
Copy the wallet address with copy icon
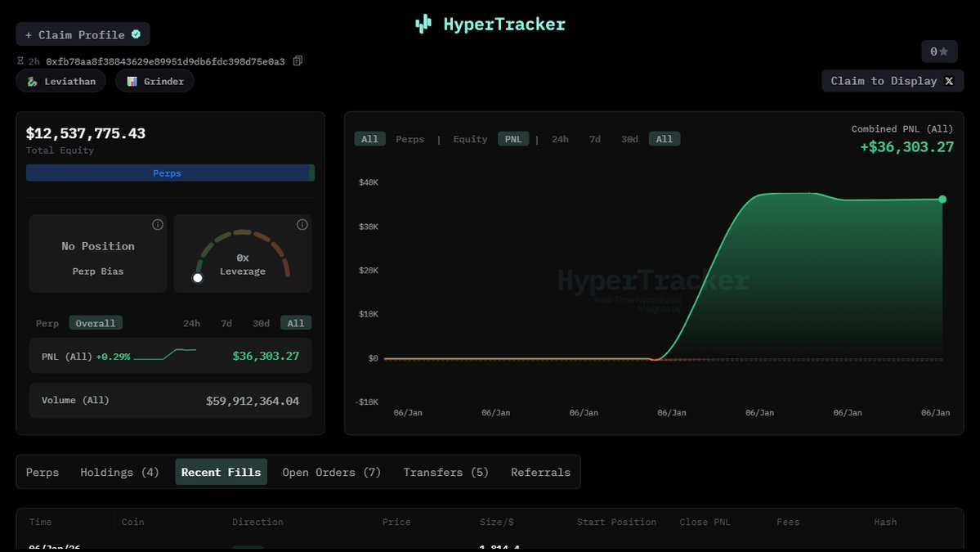298,61
